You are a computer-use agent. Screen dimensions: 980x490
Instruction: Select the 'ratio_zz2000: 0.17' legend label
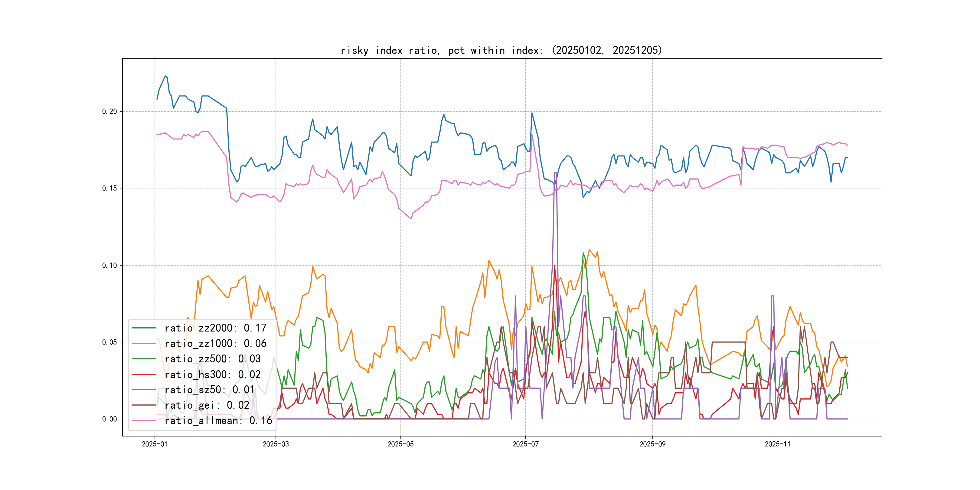tap(215, 328)
